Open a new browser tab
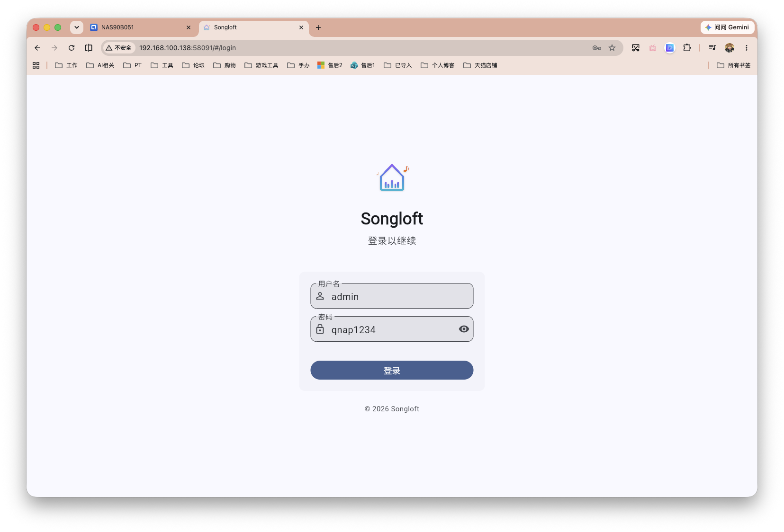784x532 pixels. [x=318, y=27]
